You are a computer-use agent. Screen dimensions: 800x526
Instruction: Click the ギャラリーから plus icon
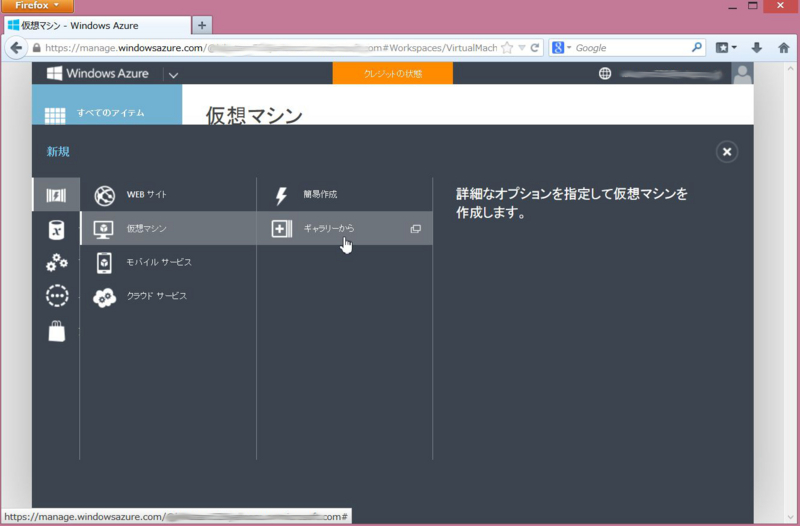tap(282, 229)
